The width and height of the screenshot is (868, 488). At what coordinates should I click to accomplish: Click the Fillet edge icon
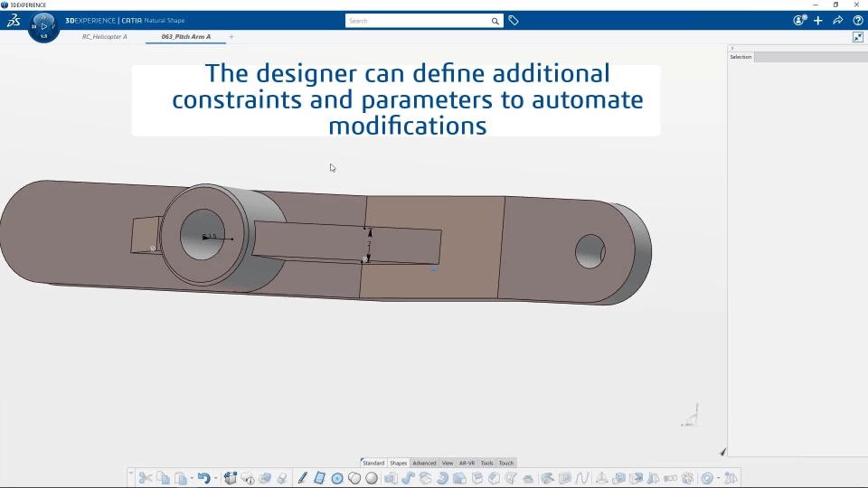click(x=459, y=478)
